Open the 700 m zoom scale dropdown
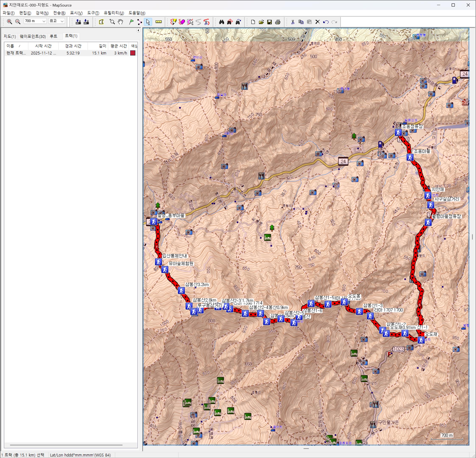This screenshot has height=458, width=476. pyautogui.click(x=44, y=21)
